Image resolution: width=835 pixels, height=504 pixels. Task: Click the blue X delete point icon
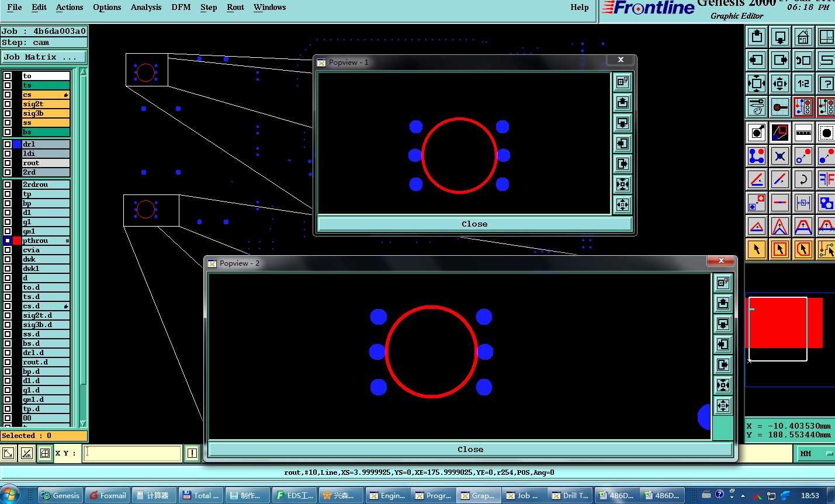click(780, 156)
